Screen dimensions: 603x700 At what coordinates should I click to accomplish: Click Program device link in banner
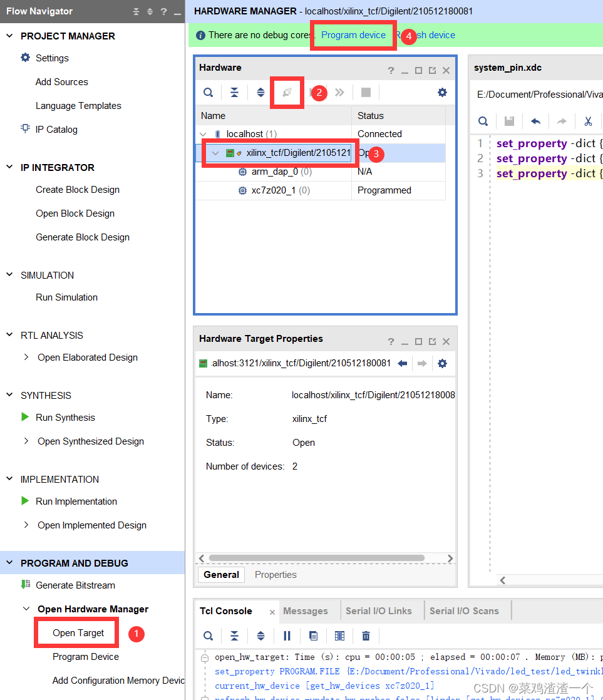coord(353,35)
